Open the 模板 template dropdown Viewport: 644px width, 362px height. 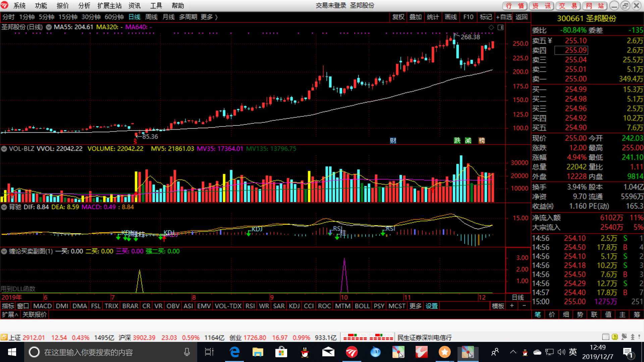[498, 306]
